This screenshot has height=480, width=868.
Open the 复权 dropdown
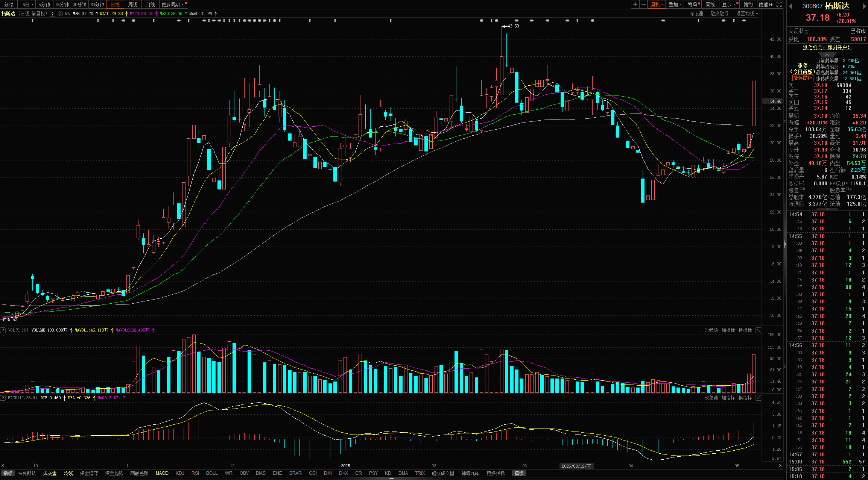pos(657,5)
